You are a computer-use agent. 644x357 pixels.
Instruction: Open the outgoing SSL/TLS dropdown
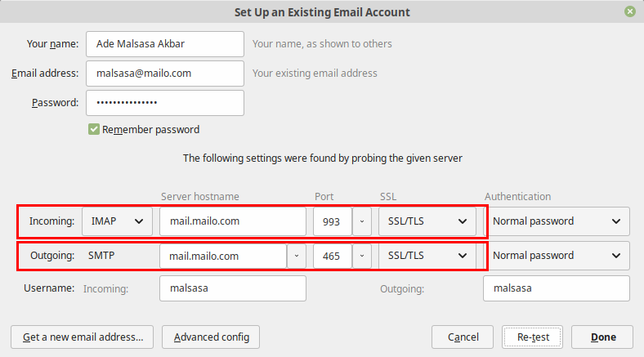427,256
